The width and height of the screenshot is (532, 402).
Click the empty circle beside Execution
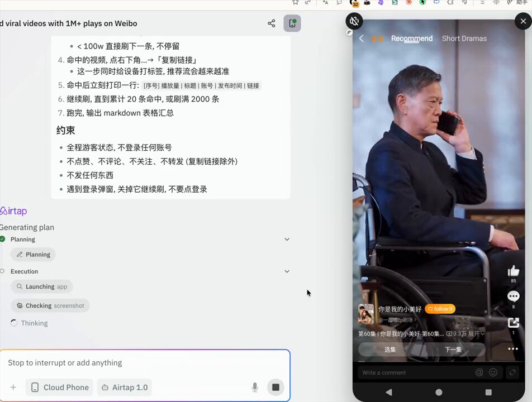click(x=2, y=271)
